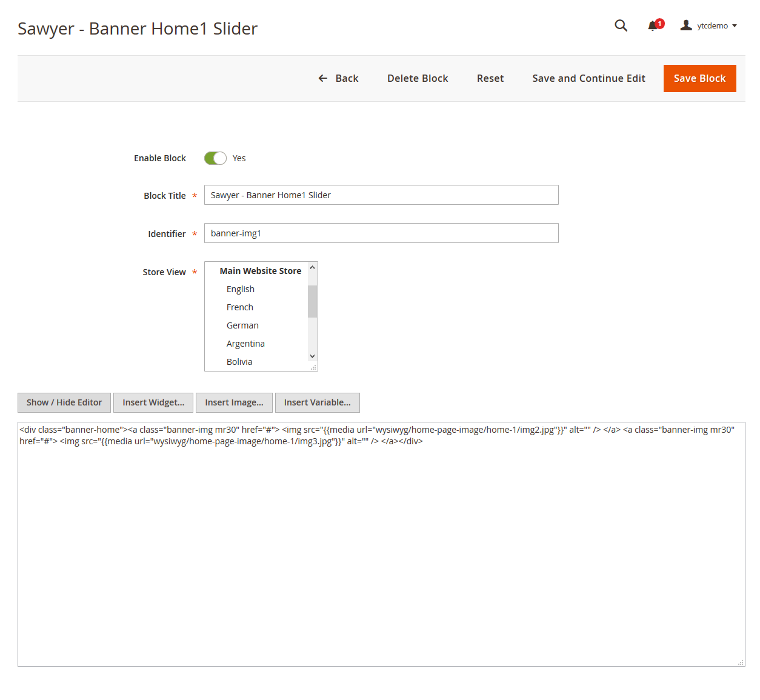Save the block with Save Block
This screenshot has height=700, width=760.
(699, 78)
